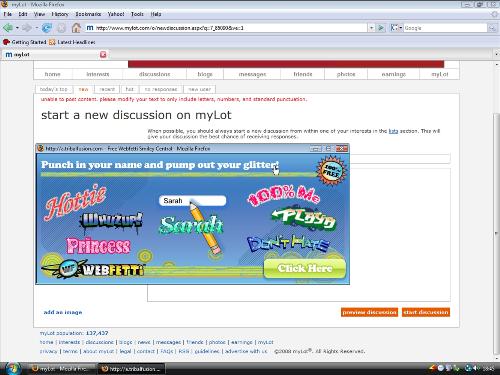The image size is (500, 375).
Task: Open the Bookmarks menu
Action: click(x=88, y=14)
